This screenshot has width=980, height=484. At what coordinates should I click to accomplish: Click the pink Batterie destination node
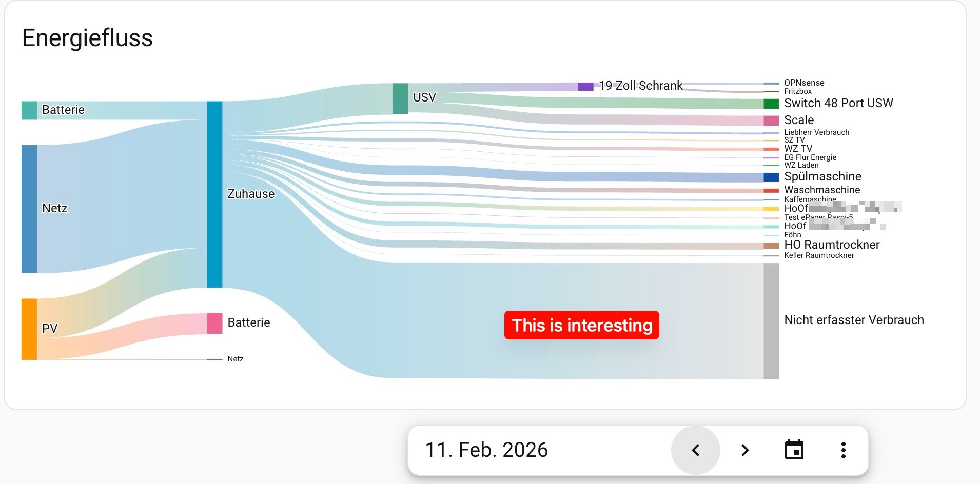click(214, 324)
